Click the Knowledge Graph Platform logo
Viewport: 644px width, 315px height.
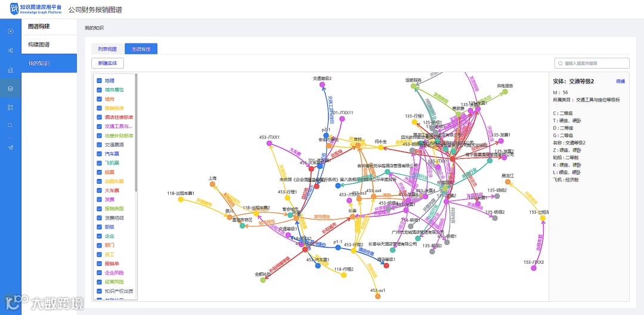click(36, 9)
